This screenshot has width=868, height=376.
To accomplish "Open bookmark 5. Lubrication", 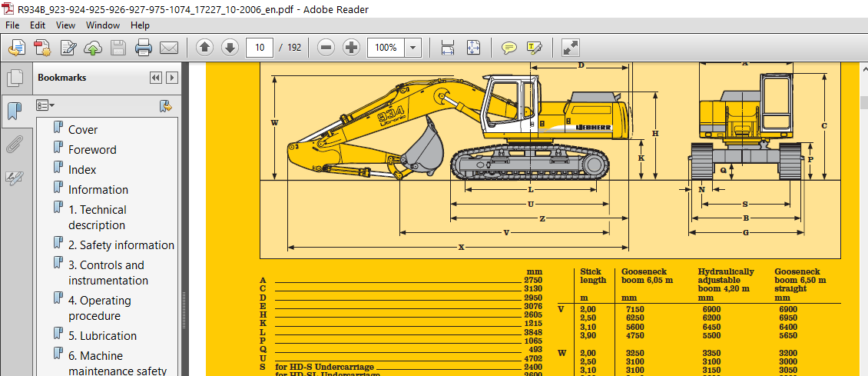I will (102, 335).
